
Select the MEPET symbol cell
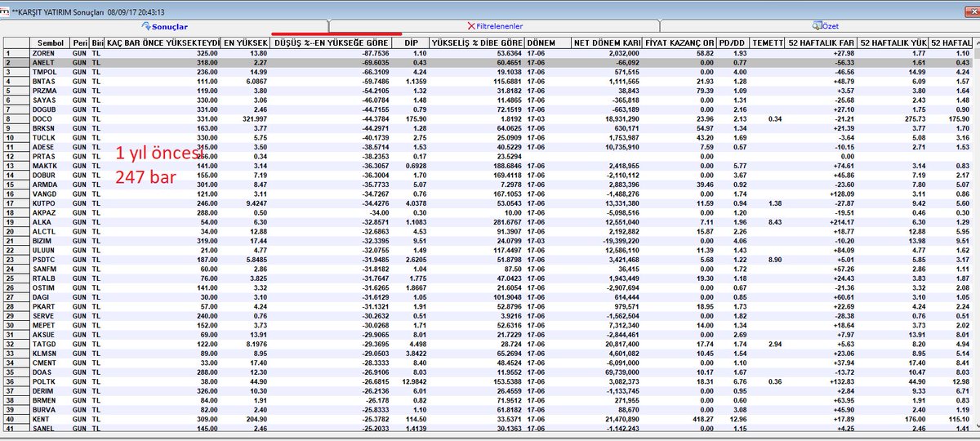click(50, 327)
